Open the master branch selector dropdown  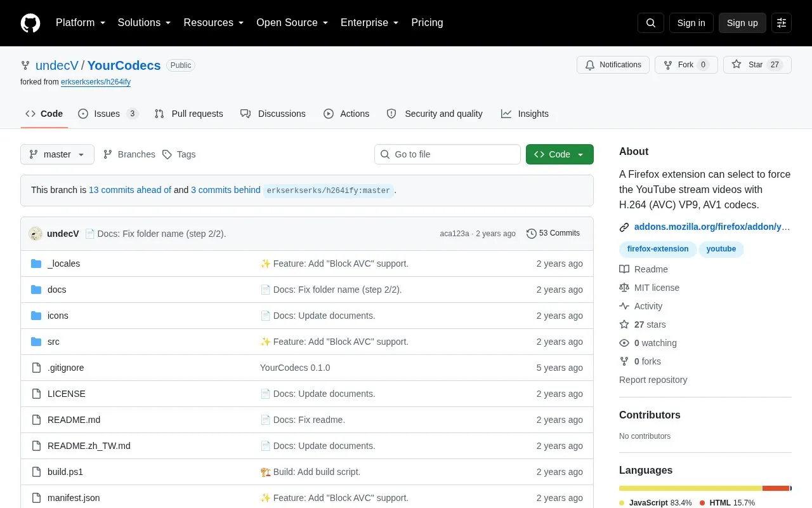[x=57, y=154]
